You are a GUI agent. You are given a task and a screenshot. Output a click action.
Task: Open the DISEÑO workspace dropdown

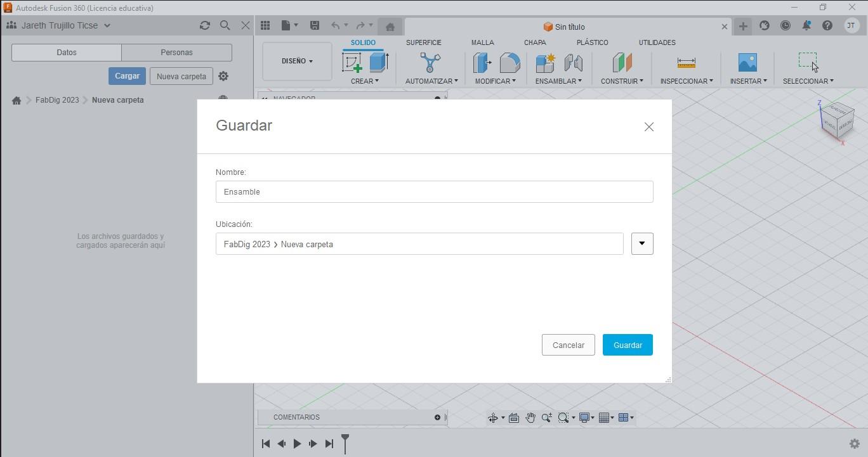296,61
